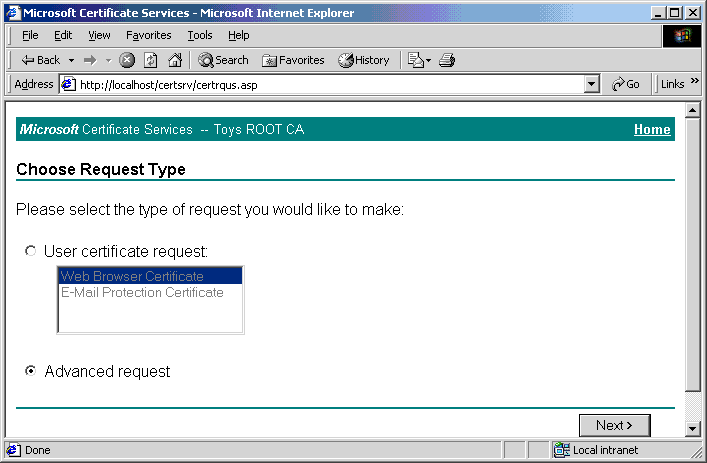This screenshot has height=463, width=707.
Task: Go to the home page icon
Action: [x=175, y=60]
